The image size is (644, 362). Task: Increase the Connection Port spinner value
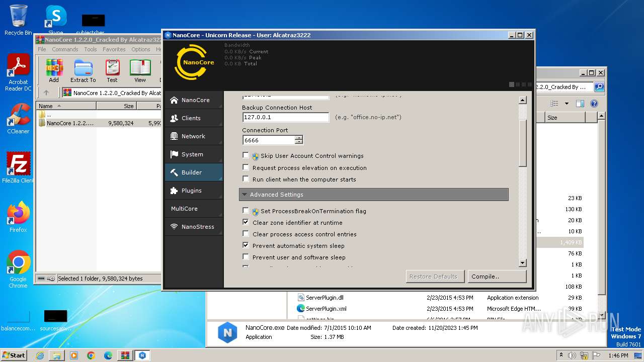(299, 138)
